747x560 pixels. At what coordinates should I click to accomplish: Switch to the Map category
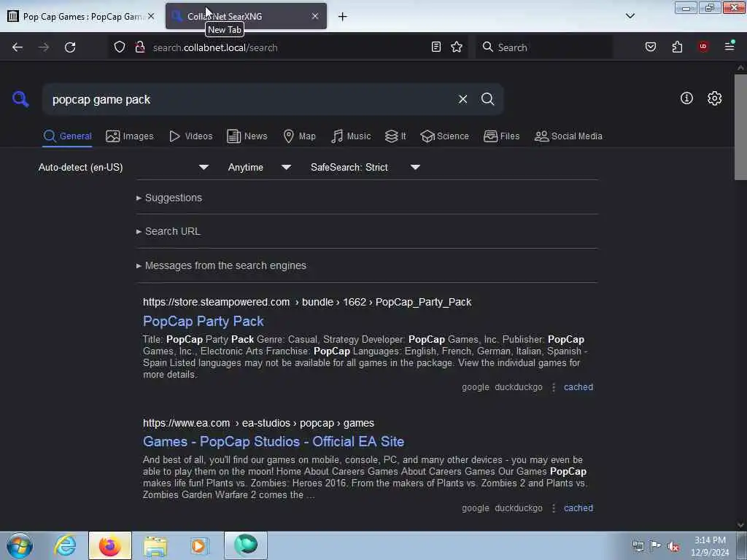tap(299, 136)
